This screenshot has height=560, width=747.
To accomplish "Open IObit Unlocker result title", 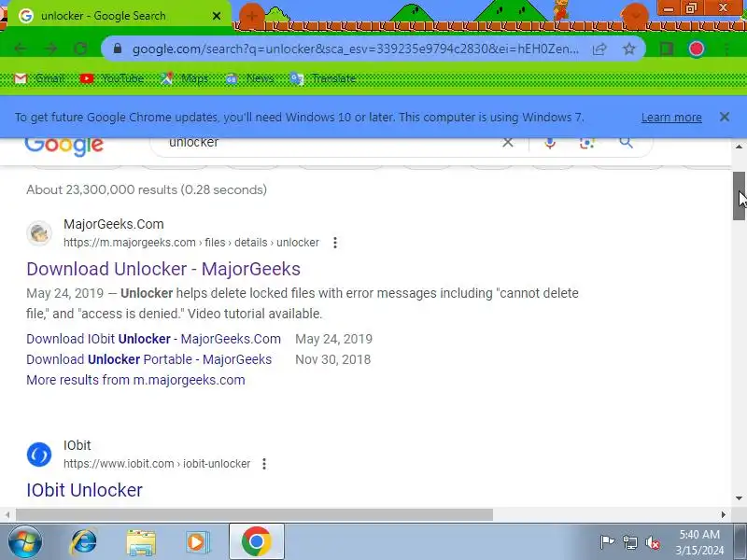I will tap(84, 490).
